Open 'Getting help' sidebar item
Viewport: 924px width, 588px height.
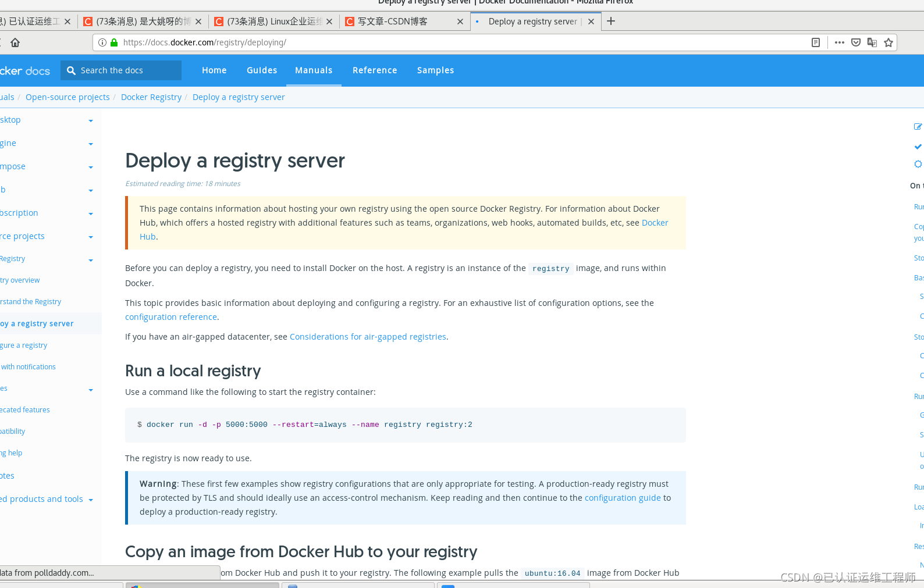click(11, 453)
